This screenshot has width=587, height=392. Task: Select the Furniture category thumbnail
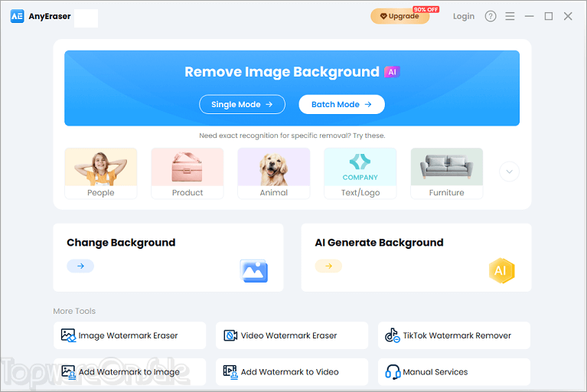click(447, 173)
